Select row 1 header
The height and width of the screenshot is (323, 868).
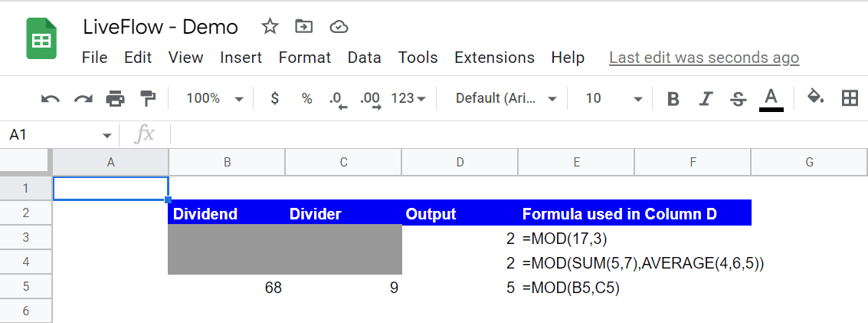coord(25,189)
